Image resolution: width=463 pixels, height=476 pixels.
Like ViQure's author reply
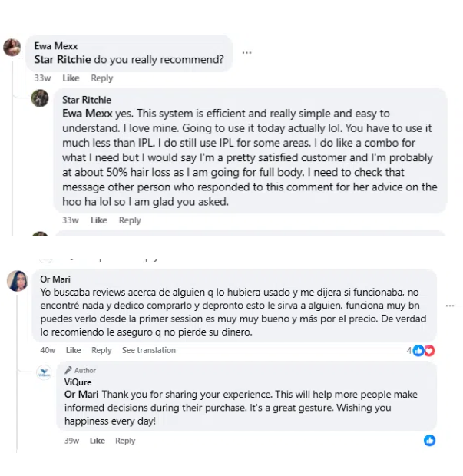click(x=98, y=441)
